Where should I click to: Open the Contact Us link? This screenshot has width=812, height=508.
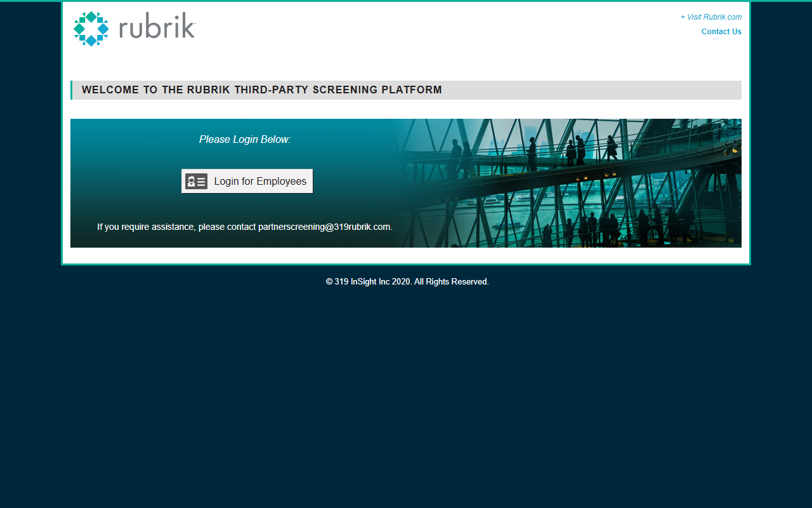721,32
